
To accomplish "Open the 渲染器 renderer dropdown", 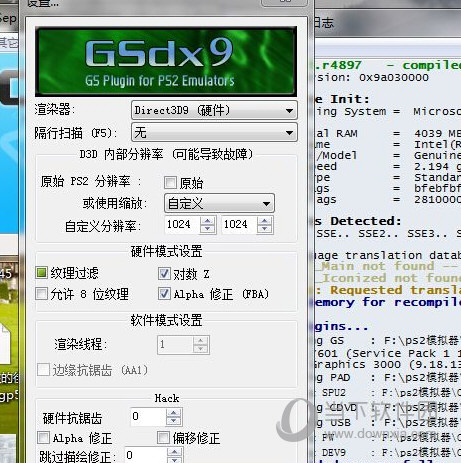I will coord(214,110).
